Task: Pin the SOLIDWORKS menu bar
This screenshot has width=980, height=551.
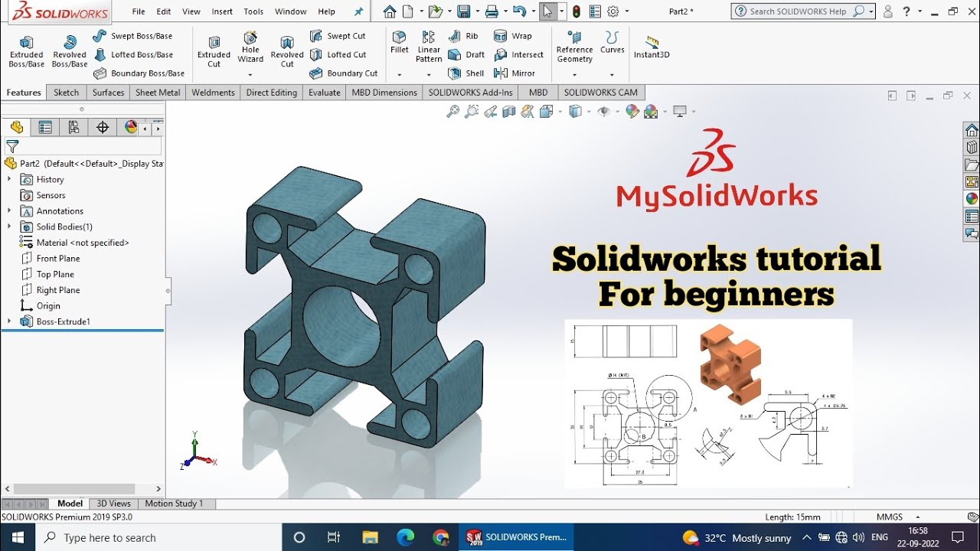Action: (358, 11)
